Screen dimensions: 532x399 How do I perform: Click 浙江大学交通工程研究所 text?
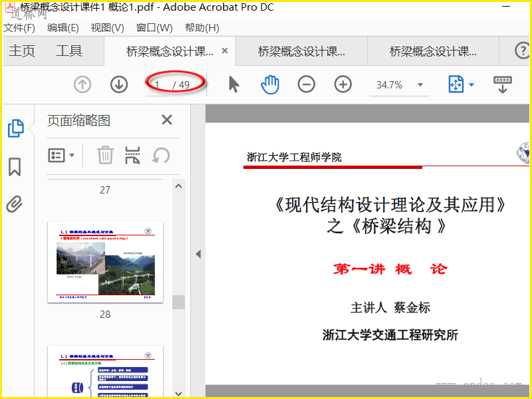(390, 335)
